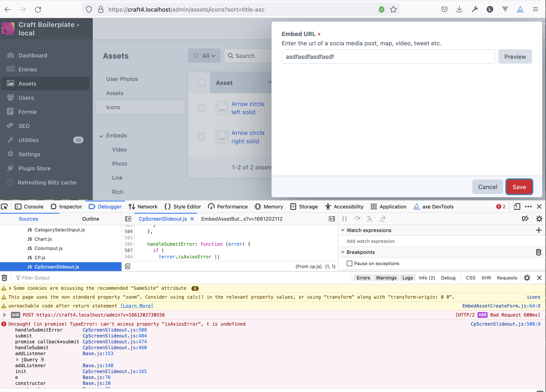546x392 pixels.
Task: Collapse the Embeds source group
Action: pyautogui.click(x=101, y=136)
